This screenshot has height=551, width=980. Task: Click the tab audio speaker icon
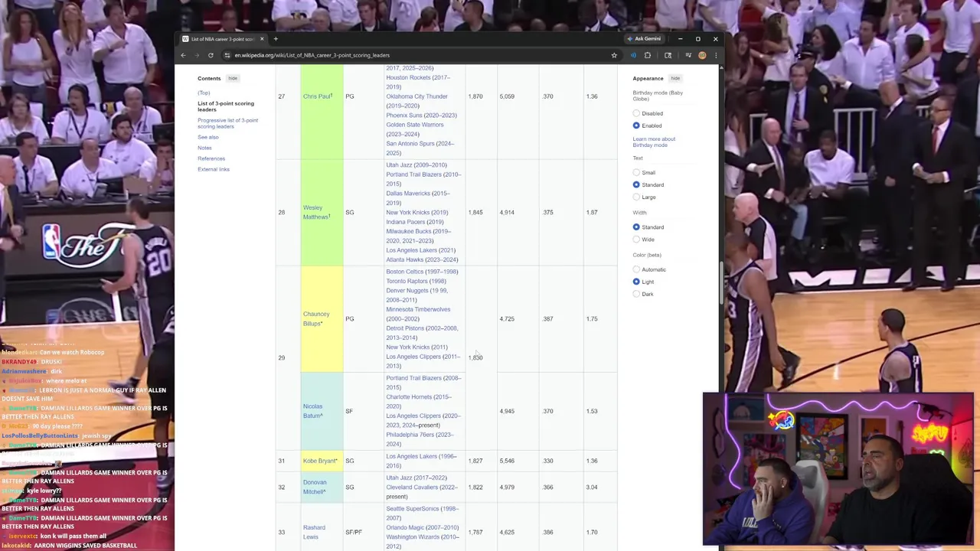click(632, 55)
